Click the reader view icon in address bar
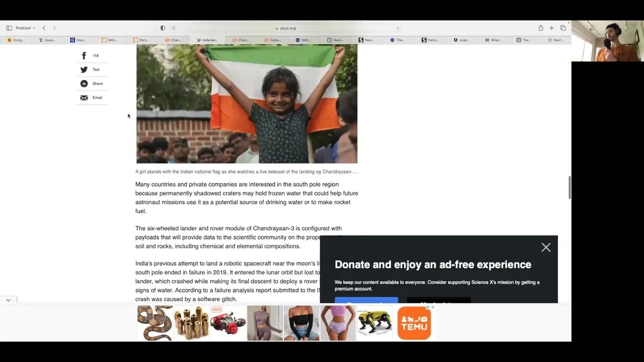The height and width of the screenshot is (362, 644). click(174, 28)
